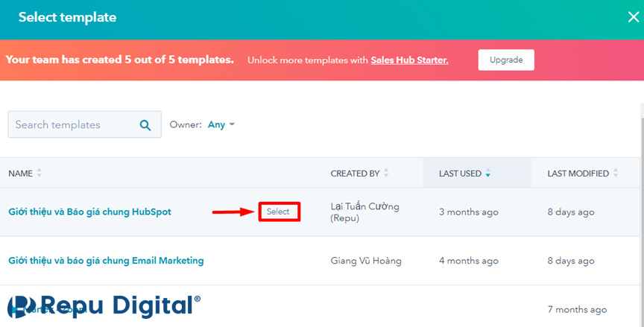The height and width of the screenshot is (327, 644).
Task: Click the 7 months ago cell
Action: coord(577,309)
